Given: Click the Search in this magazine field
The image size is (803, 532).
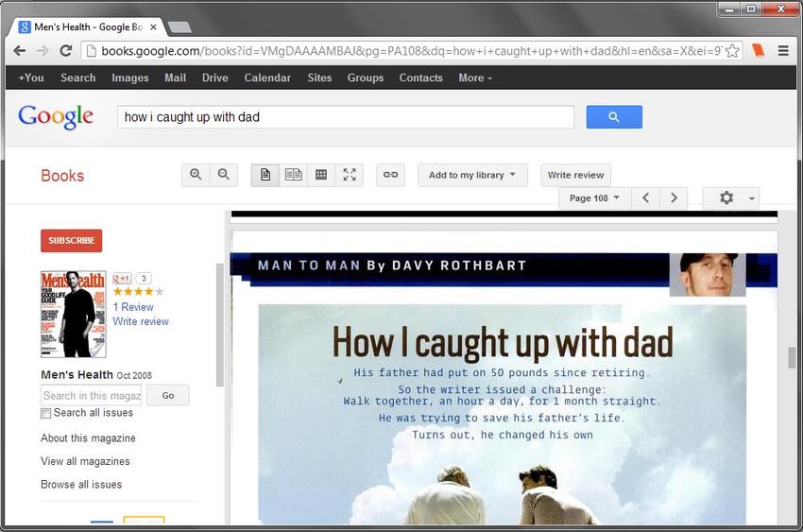Looking at the screenshot, I should 91,395.
